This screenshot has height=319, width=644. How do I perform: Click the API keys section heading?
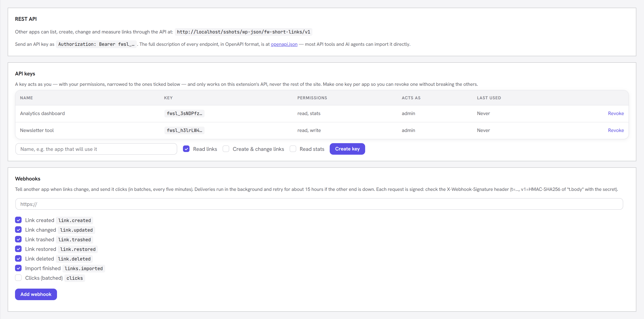click(25, 73)
